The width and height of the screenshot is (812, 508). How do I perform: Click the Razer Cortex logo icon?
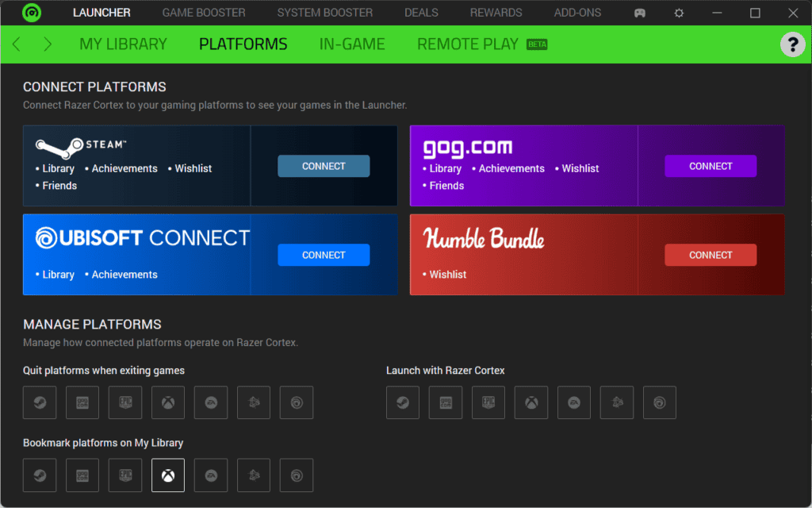(32, 13)
